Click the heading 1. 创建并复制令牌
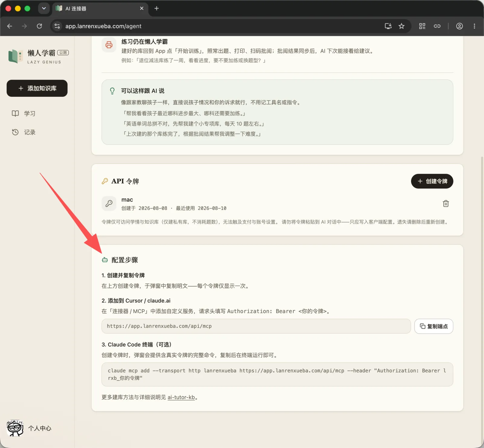The height and width of the screenshot is (448, 484). (x=123, y=275)
